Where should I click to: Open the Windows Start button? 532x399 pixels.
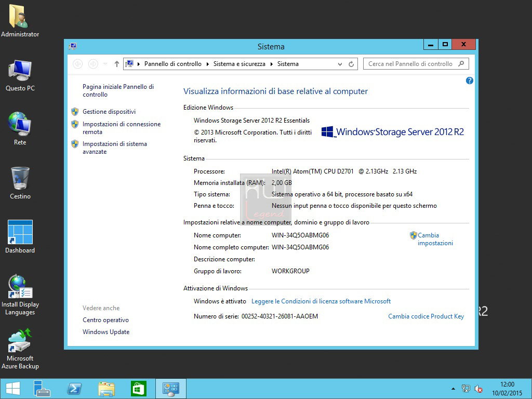(x=13, y=389)
